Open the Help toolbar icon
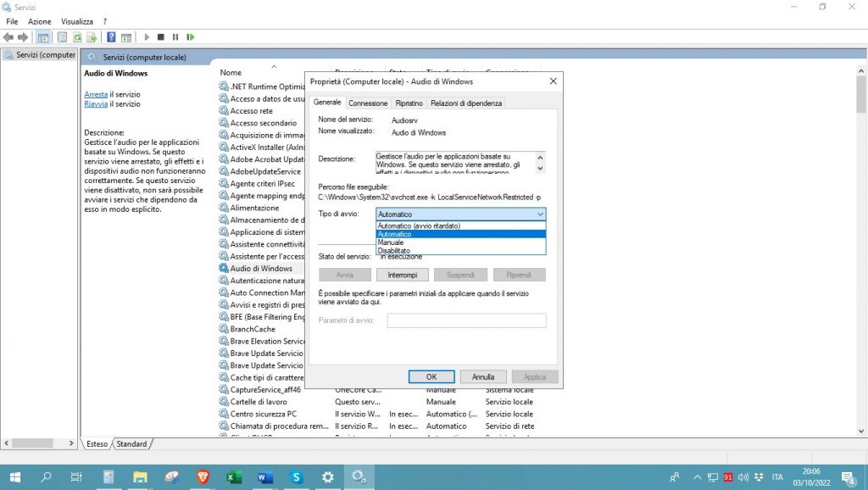This screenshot has width=868, height=490. (111, 37)
